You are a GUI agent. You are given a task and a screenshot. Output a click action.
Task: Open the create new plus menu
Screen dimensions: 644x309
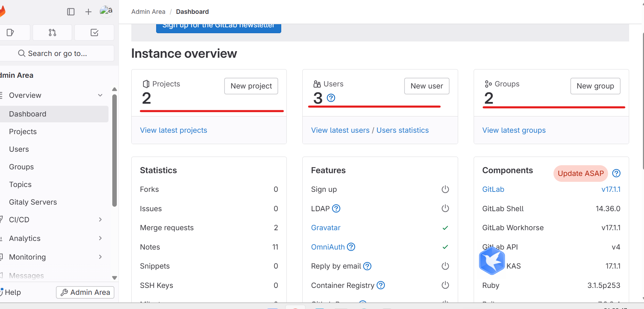88,12
